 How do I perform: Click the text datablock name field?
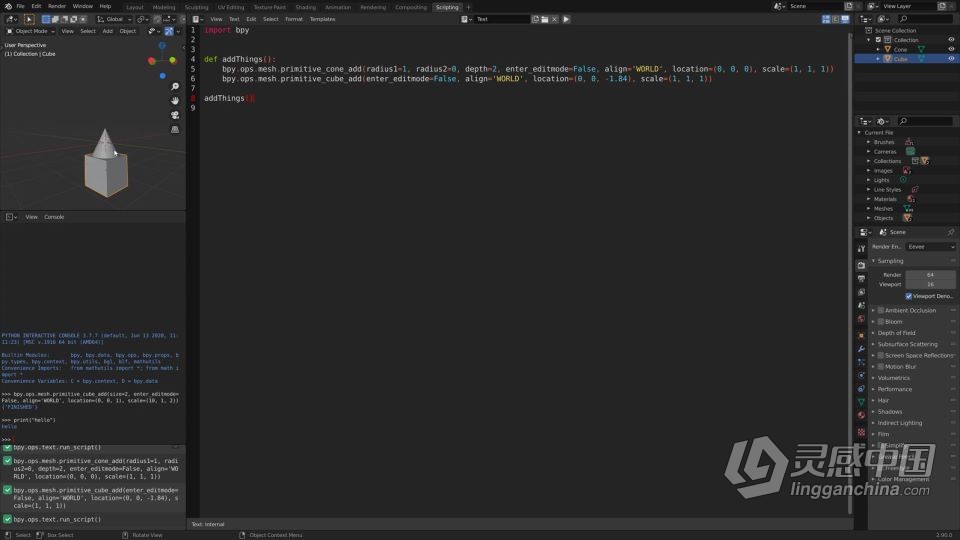click(502, 19)
